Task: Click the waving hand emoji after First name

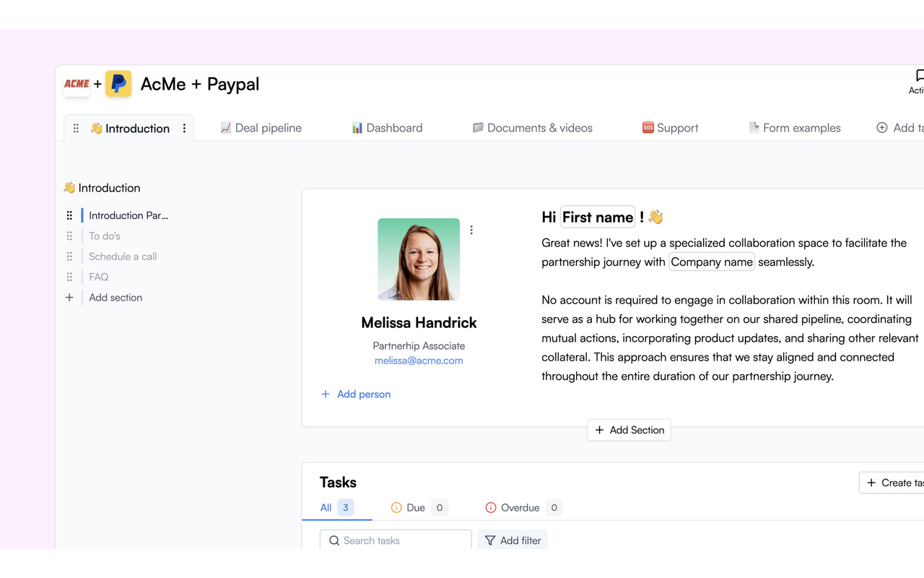Action: tap(655, 217)
